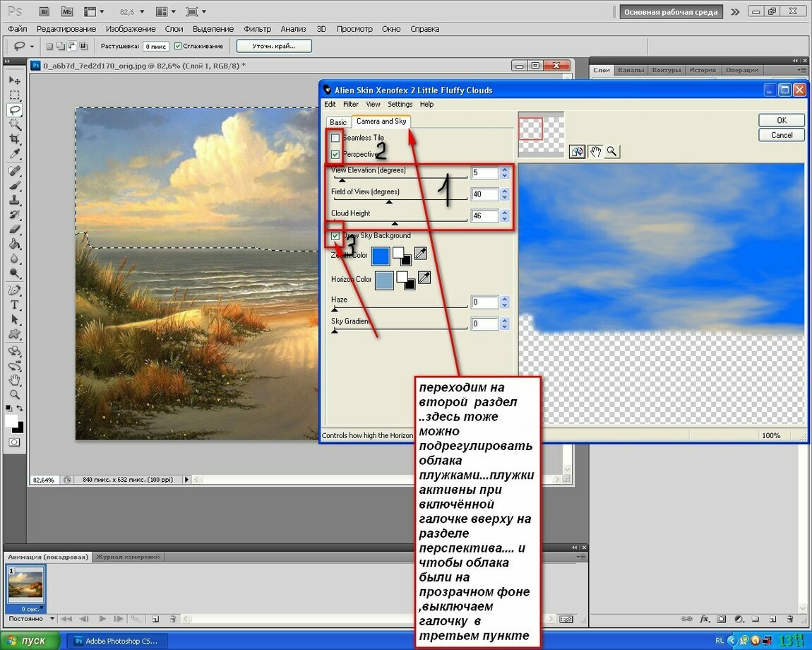Click the OK button in Xenofex
The height and width of the screenshot is (650, 812).
pyautogui.click(x=782, y=120)
